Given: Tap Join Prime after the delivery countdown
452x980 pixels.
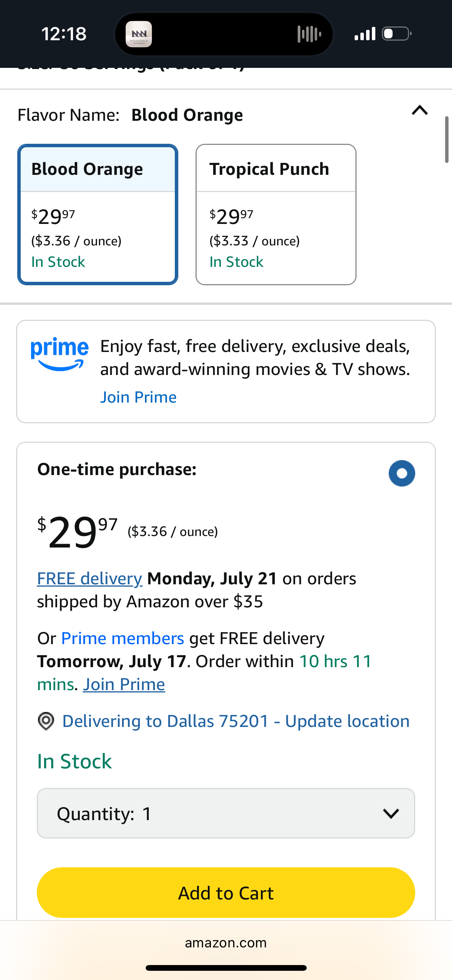Looking at the screenshot, I should point(124,684).
